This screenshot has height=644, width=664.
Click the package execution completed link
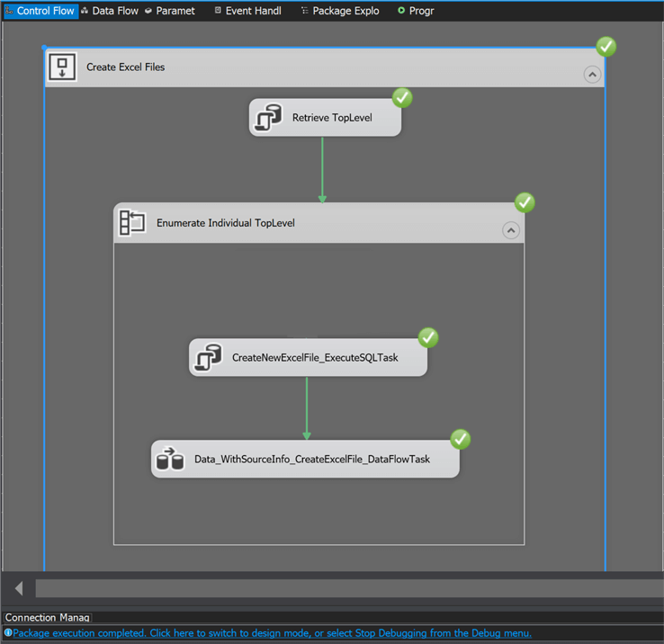(272, 633)
